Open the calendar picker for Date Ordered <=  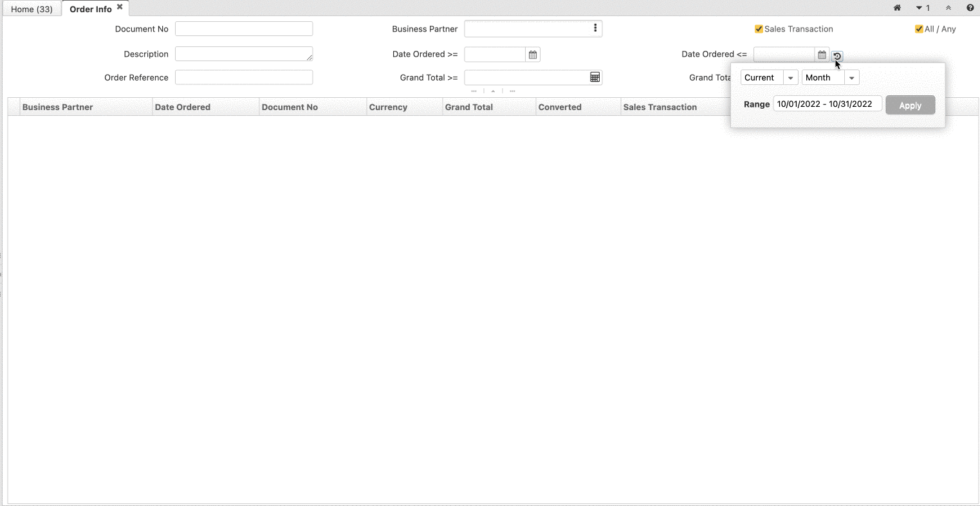[x=822, y=54]
